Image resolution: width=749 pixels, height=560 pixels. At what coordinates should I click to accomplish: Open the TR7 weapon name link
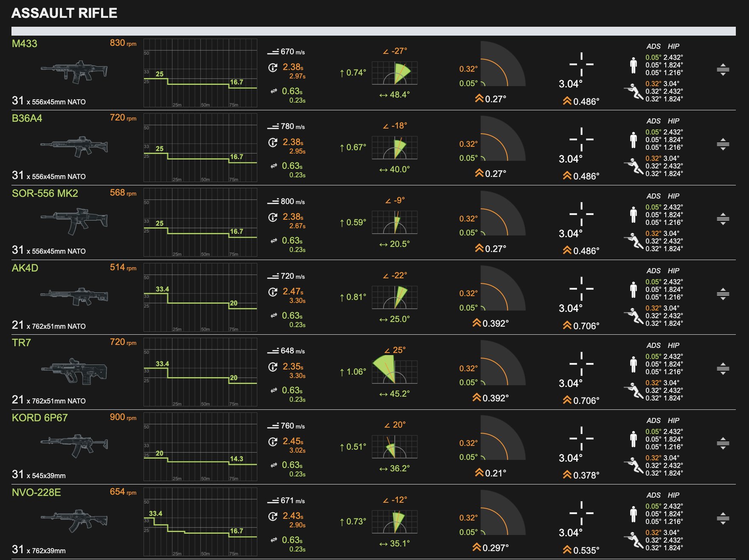point(21,343)
